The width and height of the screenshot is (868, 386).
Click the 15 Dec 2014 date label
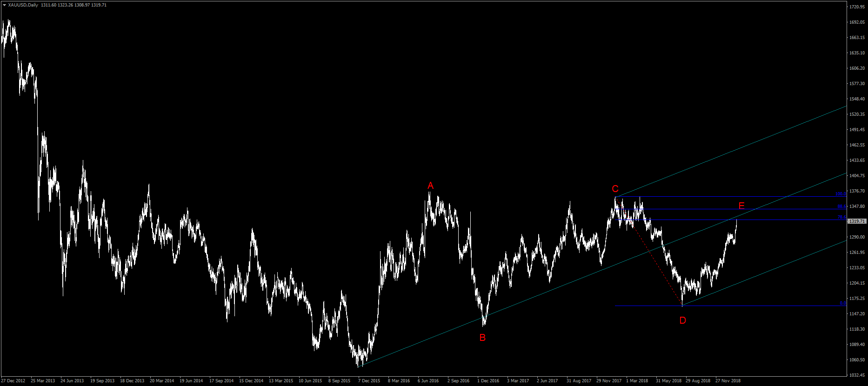click(x=251, y=381)
